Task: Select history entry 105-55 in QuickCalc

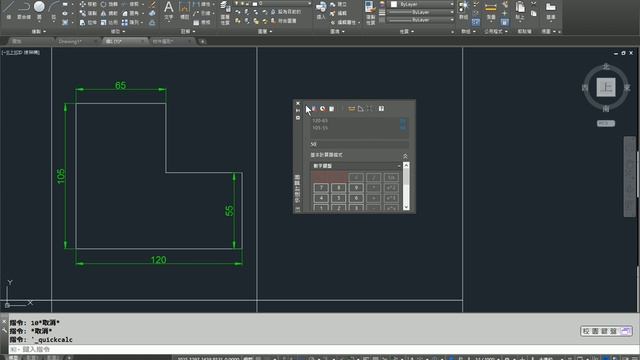Action: point(320,128)
